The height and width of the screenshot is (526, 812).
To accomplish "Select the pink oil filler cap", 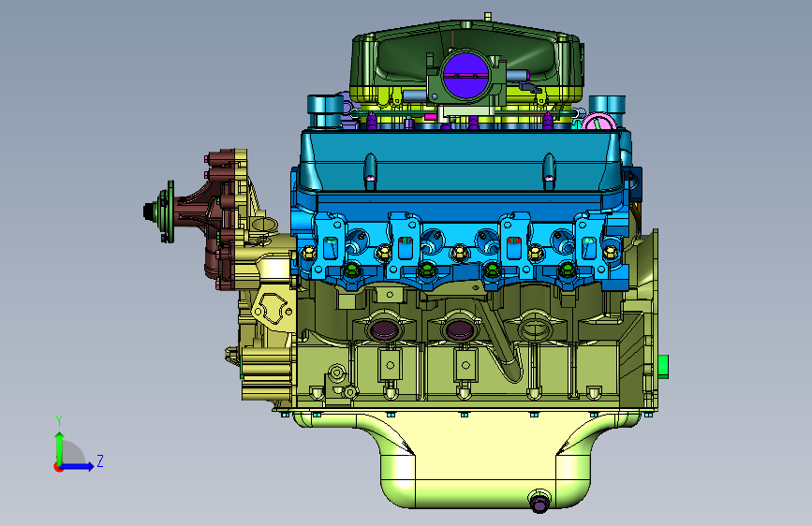I will (598, 123).
